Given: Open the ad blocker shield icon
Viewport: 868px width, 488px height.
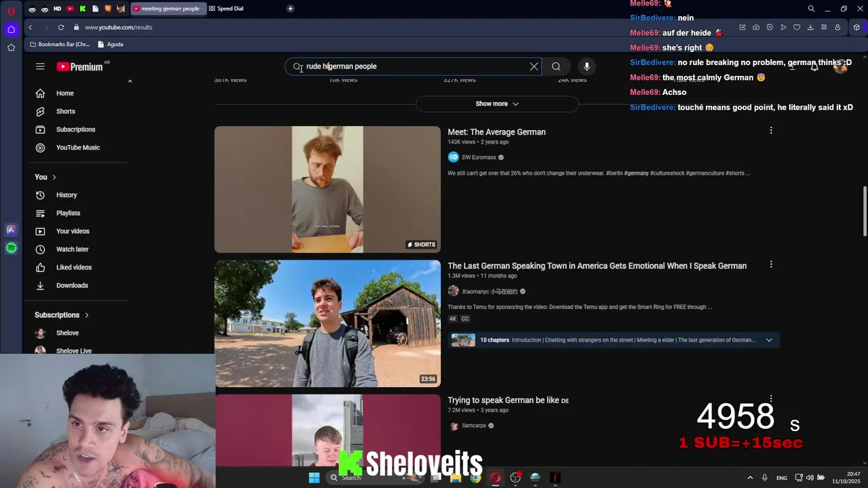Looking at the screenshot, I should tap(770, 27).
